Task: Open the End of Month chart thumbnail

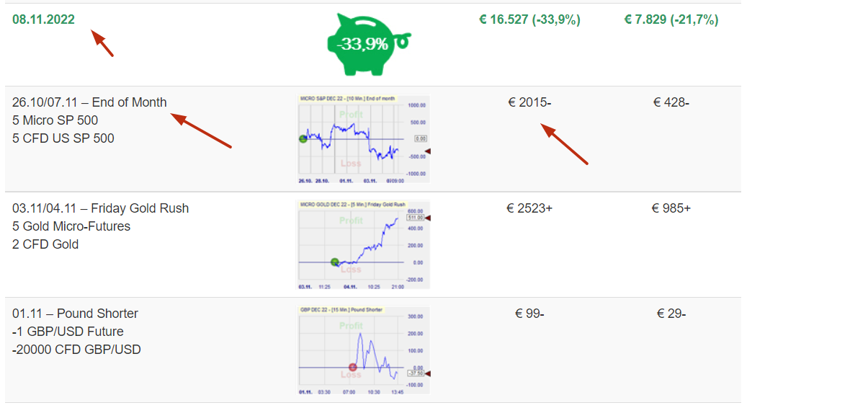Action: [363, 138]
